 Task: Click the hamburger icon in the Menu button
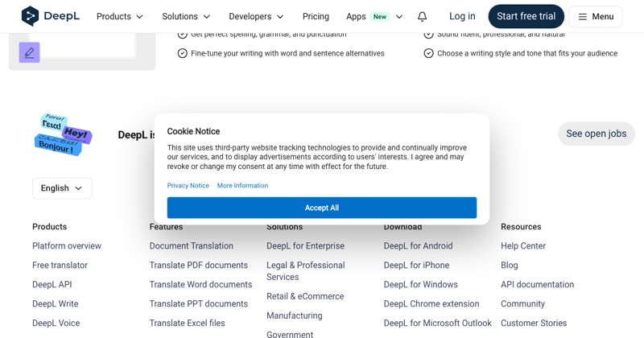(x=582, y=17)
